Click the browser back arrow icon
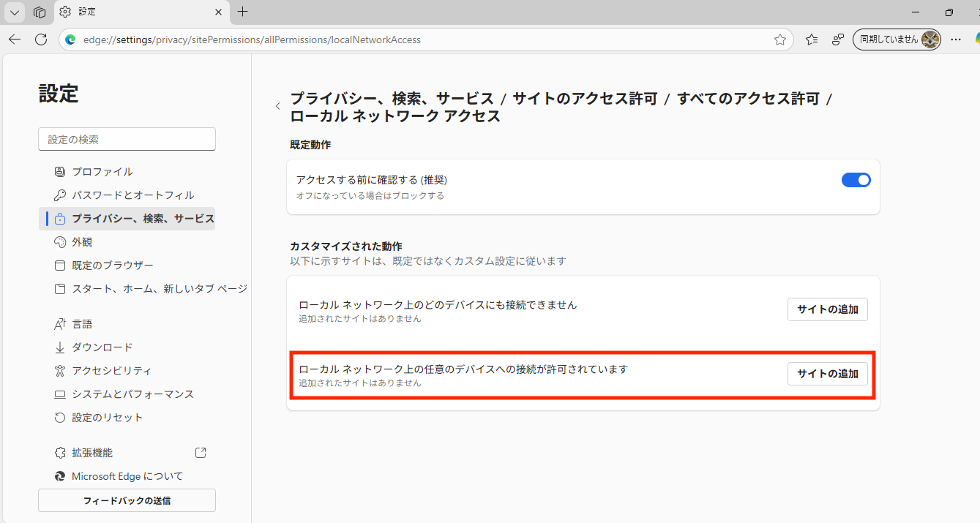 15,39
